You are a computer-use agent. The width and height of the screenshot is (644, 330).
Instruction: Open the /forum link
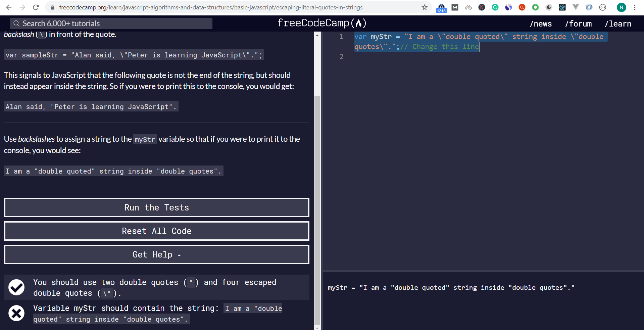click(x=578, y=24)
